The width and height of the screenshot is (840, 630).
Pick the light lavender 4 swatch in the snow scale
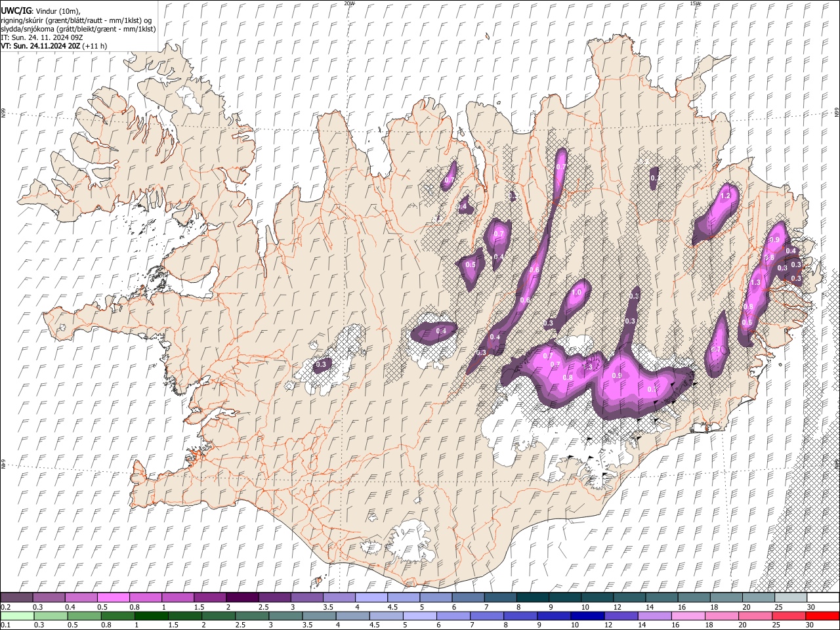[x=370, y=597]
